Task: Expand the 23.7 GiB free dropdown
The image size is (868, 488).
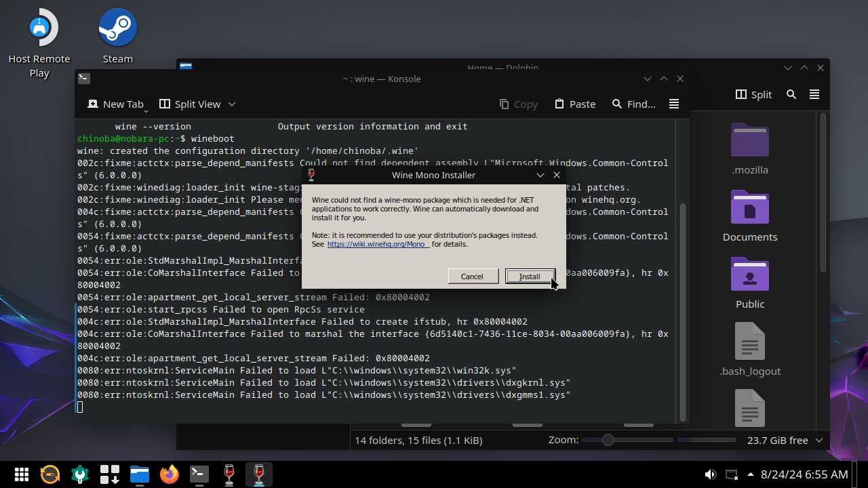Action: (819, 441)
